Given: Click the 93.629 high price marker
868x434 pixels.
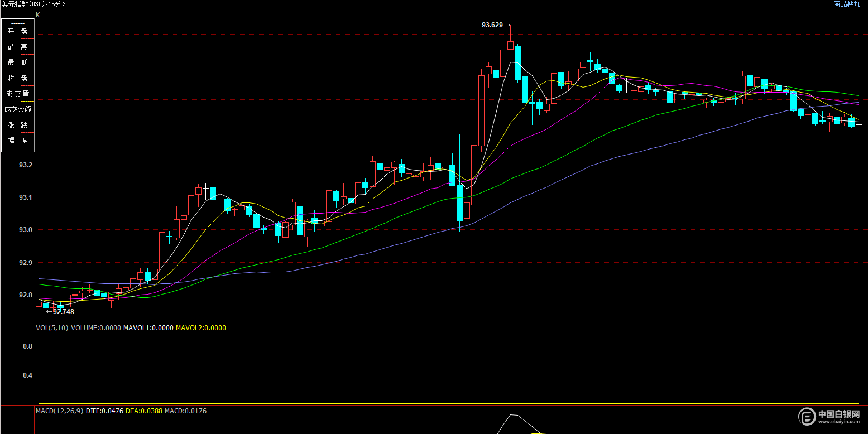Looking at the screenshot, I should [492, 25].
